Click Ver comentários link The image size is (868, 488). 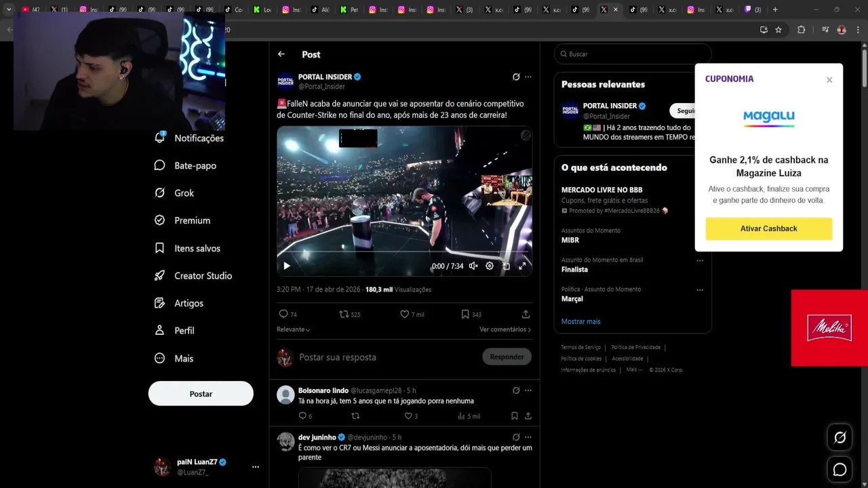click(505, 329)
